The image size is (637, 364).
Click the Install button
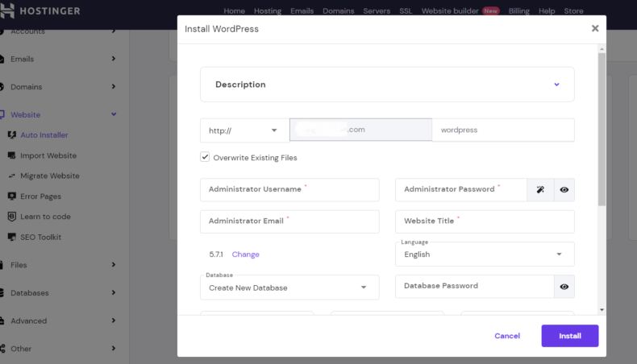pyautogui.click(x=569, y=336)
